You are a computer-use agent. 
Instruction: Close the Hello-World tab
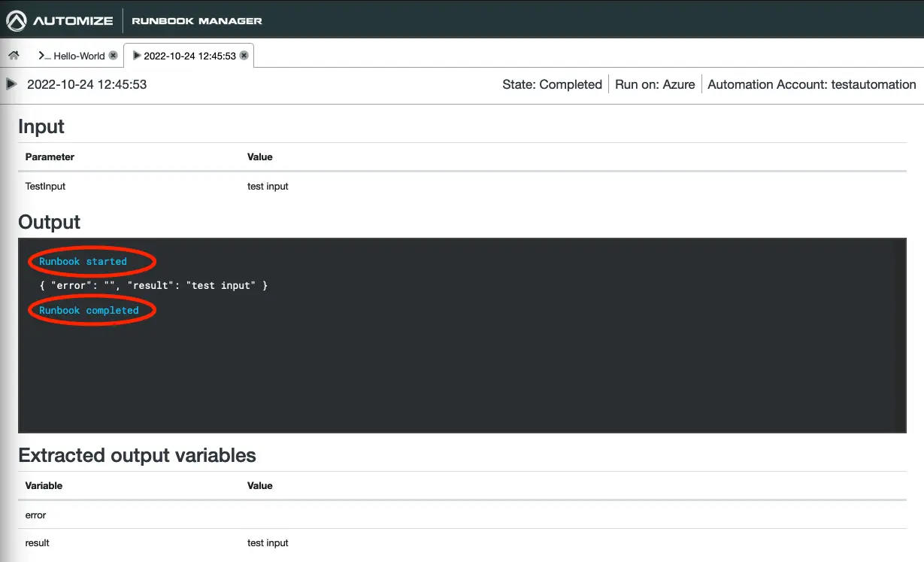[x=113, y=56]
